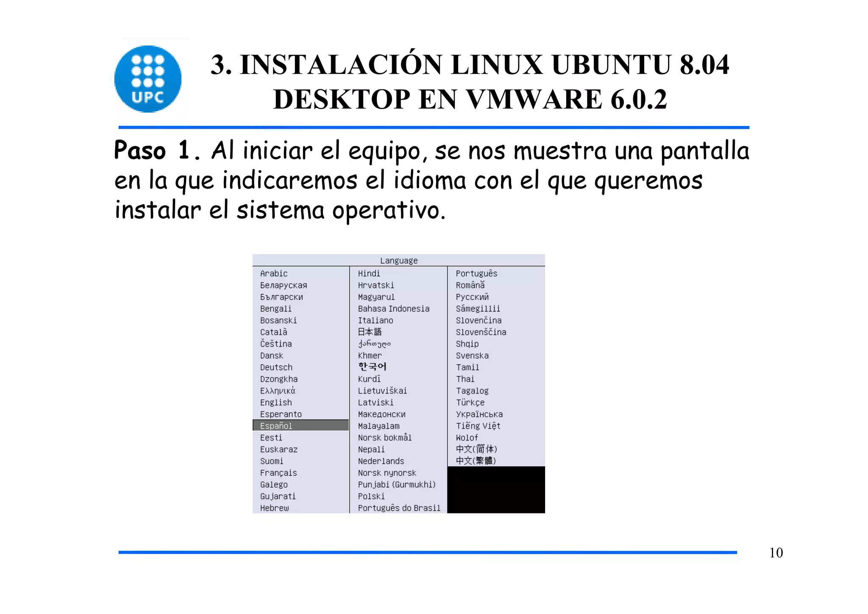Select 日本語 Japanese entry
This screenshot has height=614, width=868.
370,332
